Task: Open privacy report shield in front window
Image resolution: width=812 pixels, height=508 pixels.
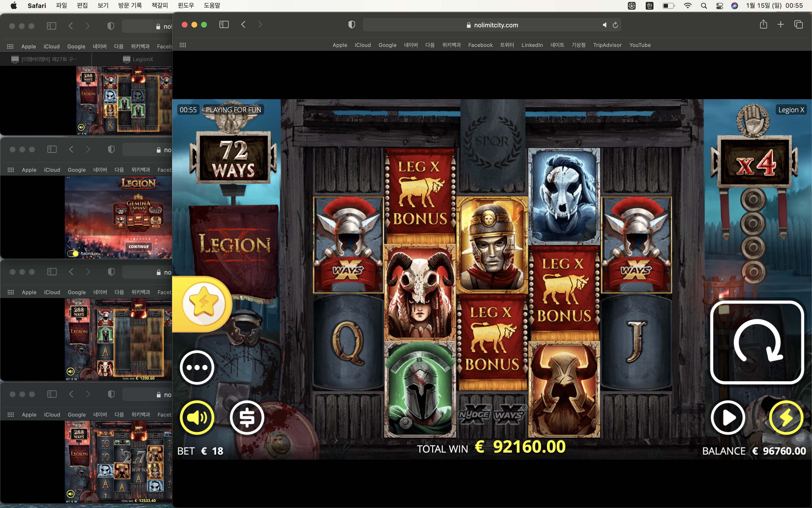Action: (351, 24)
